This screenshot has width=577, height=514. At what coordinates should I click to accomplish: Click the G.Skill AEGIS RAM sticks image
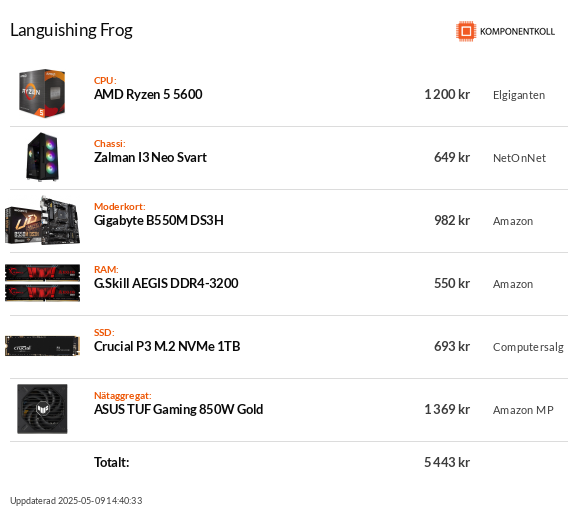pyautogui.click(x=42, y=283)
